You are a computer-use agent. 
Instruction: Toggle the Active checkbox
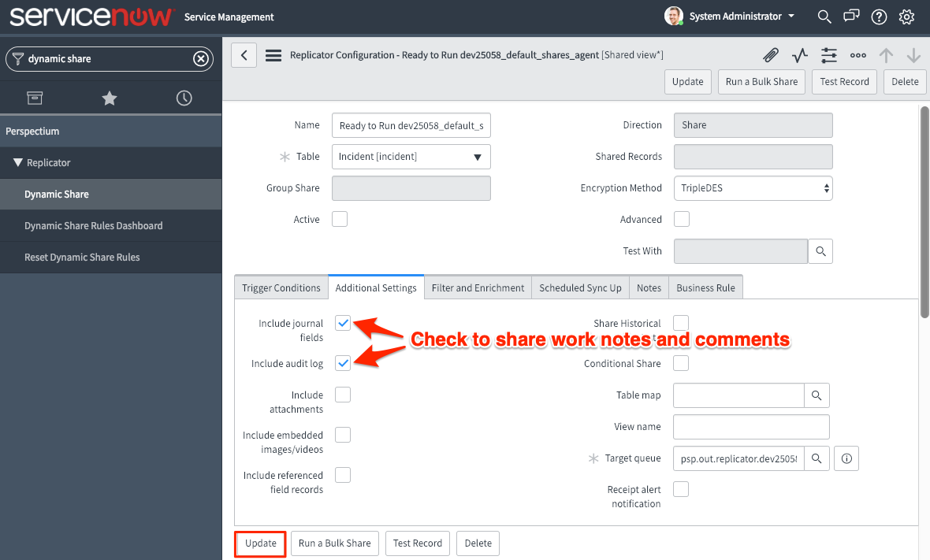339,219
